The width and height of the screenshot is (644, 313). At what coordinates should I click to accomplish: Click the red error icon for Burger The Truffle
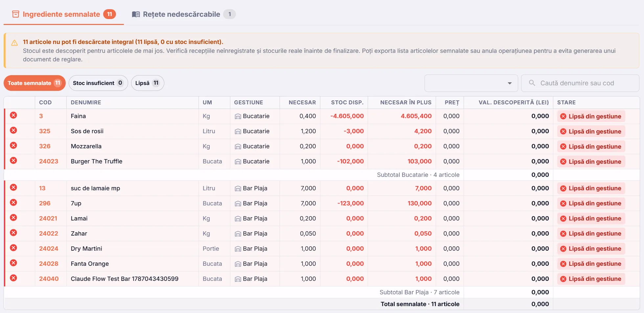tap(13, 160)
